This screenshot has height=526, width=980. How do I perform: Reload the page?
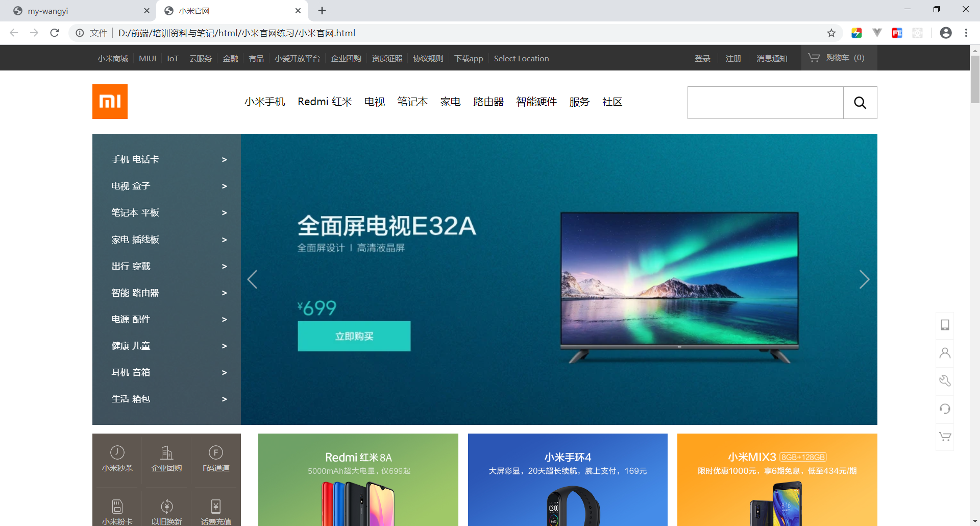click(55, 33)
